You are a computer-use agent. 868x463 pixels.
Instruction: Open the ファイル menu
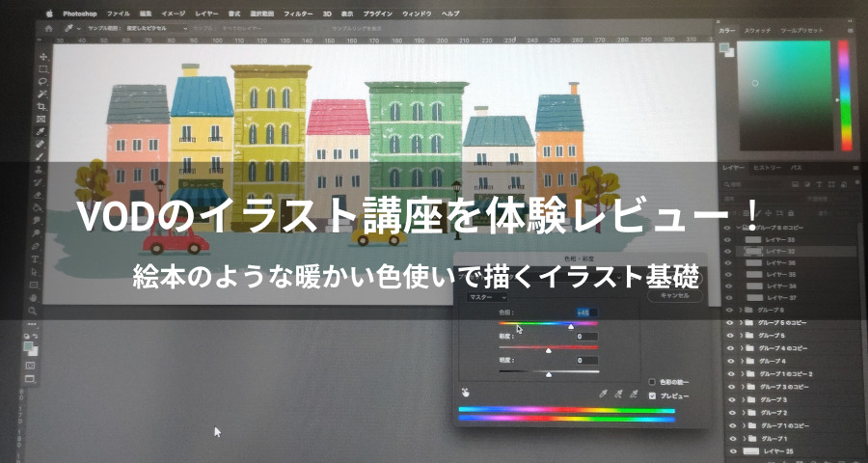point(118,14)
